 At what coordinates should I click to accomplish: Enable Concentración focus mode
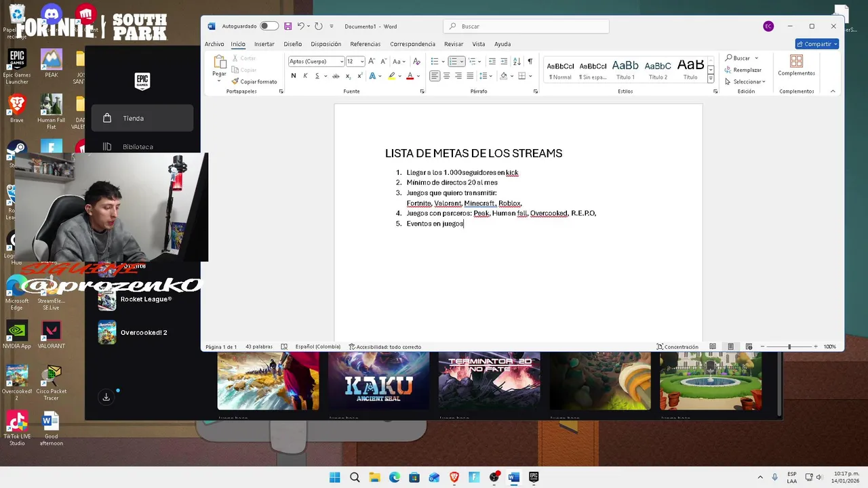click(677, 346)
